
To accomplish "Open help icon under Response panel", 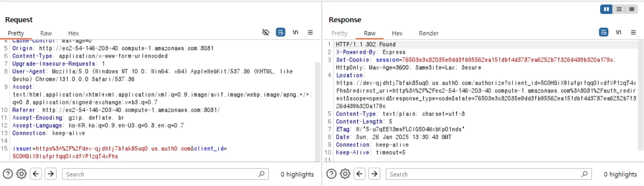I will (331, 174).
